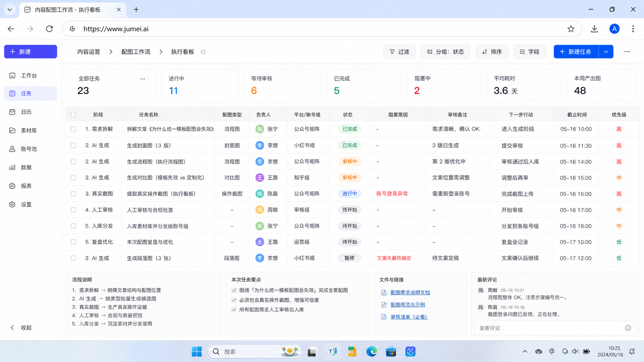
Task: Check the row 生成对比图
Action: pyautogui.click(x=73, y=178)
